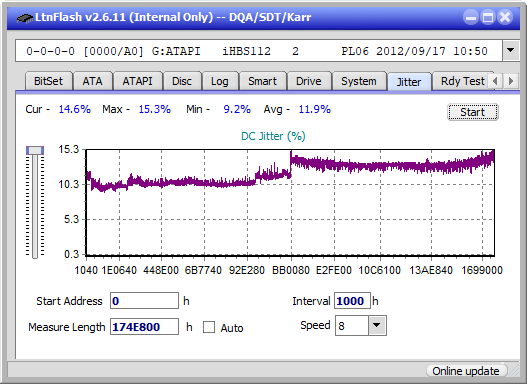Click the window resize grip corner

(x=514, y=371)
